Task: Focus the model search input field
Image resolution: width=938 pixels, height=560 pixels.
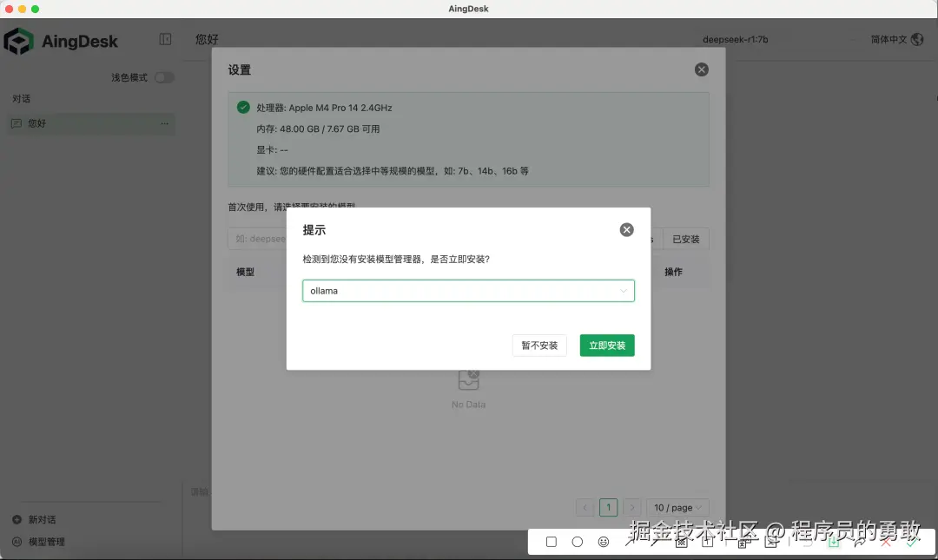Action: point(257,239)
